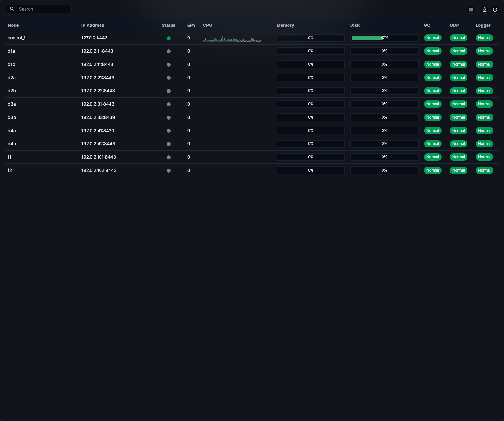This screenshot has height=421, width=504.
Task: Click the UDP Normal badge for d3a
Action: pyautogui.click(x=458, y=104)
